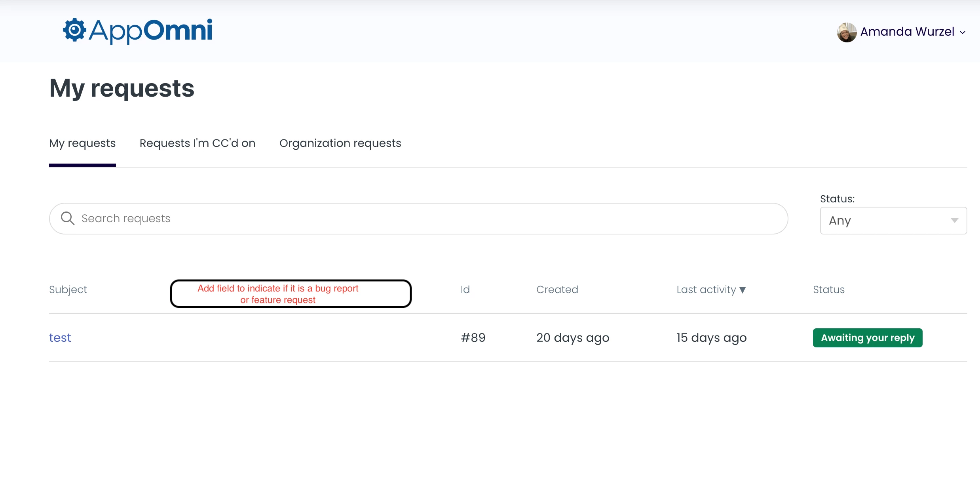Click request id #89
Screen dimensions: 980x484
coord(473,338)
